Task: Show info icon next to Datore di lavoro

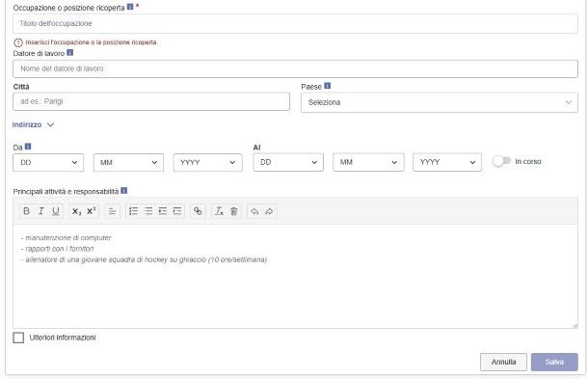Action: tap(69, 52)
